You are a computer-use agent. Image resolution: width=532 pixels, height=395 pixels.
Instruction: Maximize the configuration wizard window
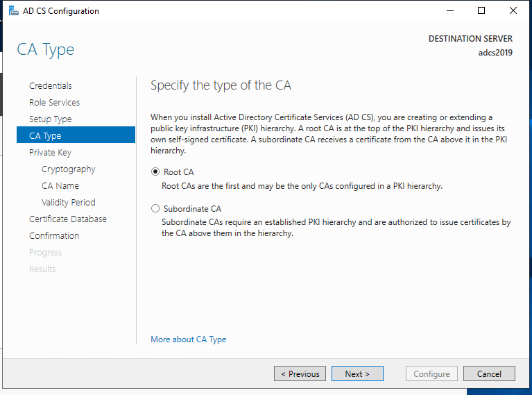[x=482, y=11]
